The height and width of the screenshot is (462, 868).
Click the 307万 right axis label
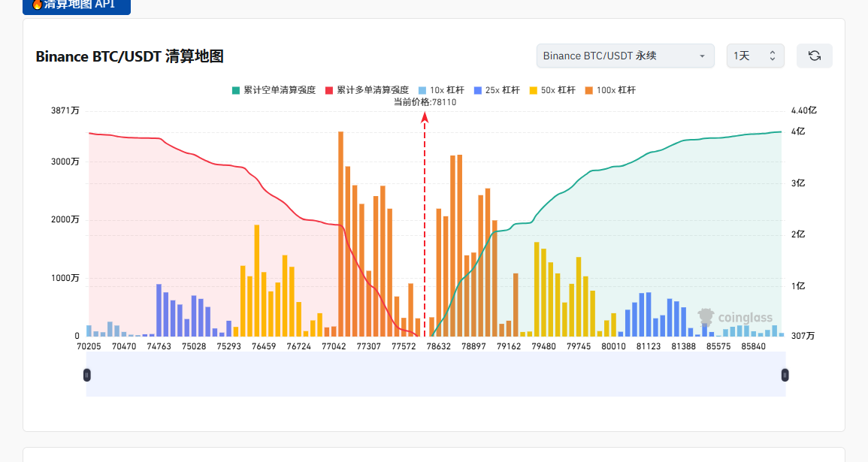tap(803, 336)
